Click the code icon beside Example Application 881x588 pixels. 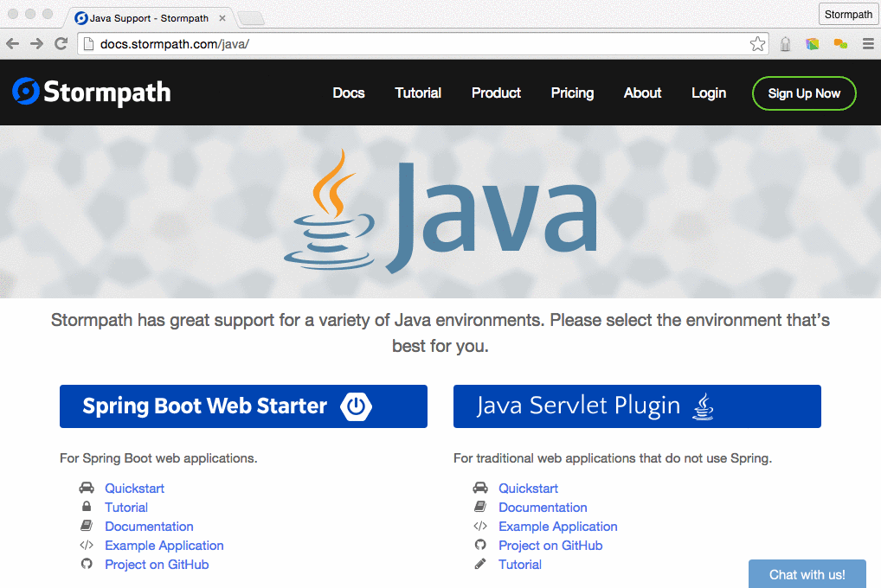[x=87, y=545]
